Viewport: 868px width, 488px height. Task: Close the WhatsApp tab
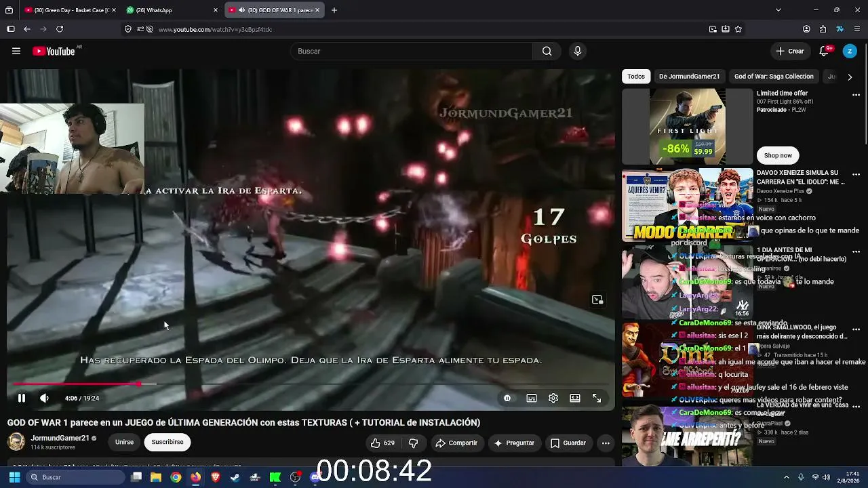coord(216,10)
